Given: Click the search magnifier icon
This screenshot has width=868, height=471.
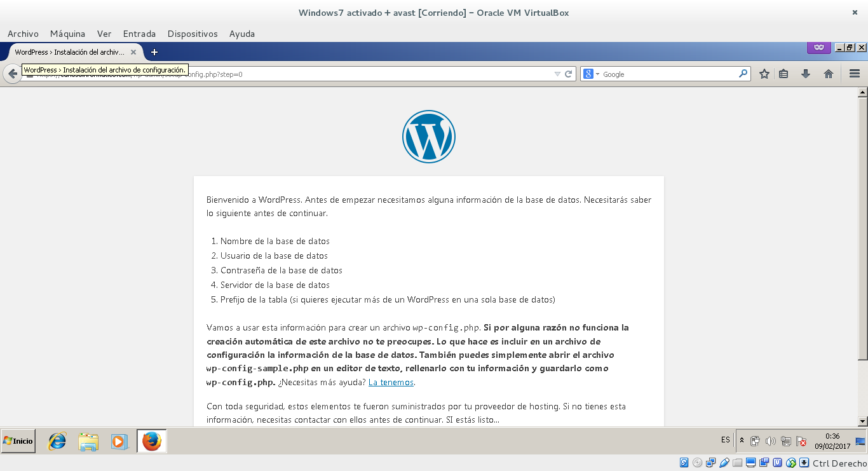Looking at the screenshot, I should (x=743, y=74).
